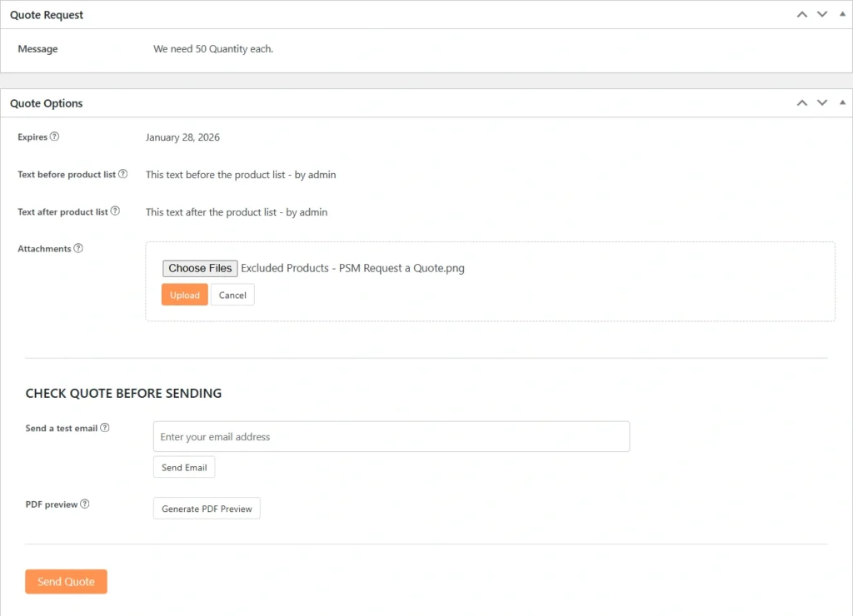This screenshot has height=616, width=853.
Task: Click the Quote Options panel title
Action: point(47,103)
